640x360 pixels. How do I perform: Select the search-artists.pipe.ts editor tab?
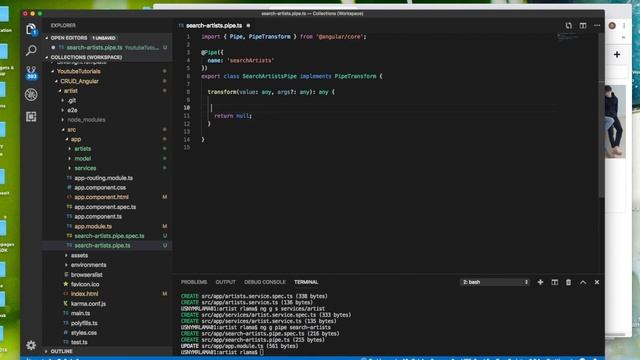[x=214, y=26]
